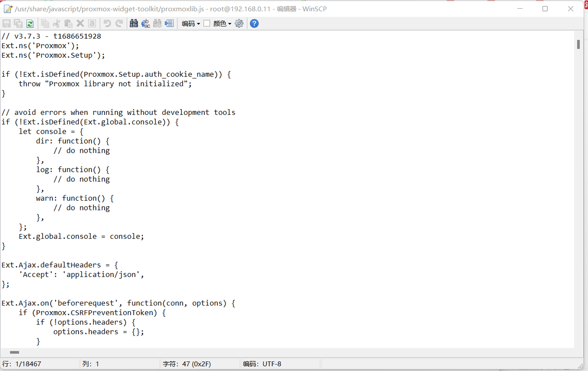Click the white color swatch box
Viewport: 588px width, 371px height.
click(x=207, y=23)
